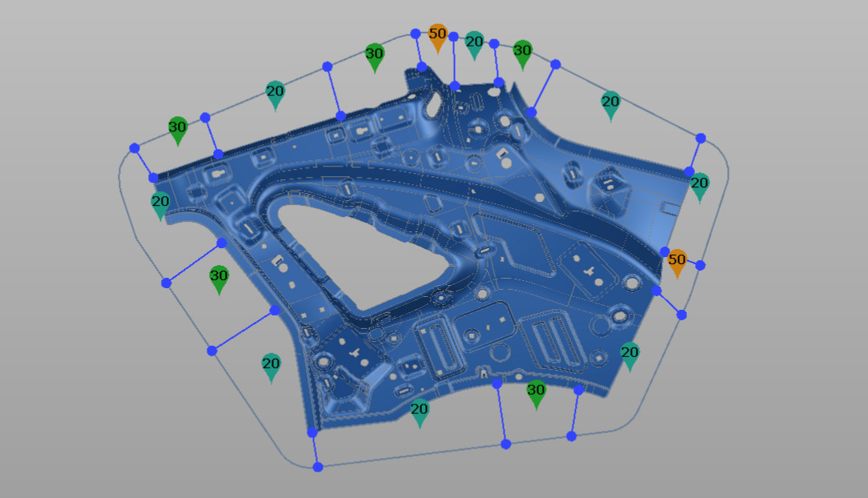
Task: Select the bottom-most blue outline control point
Action: [x=318, y=467]
